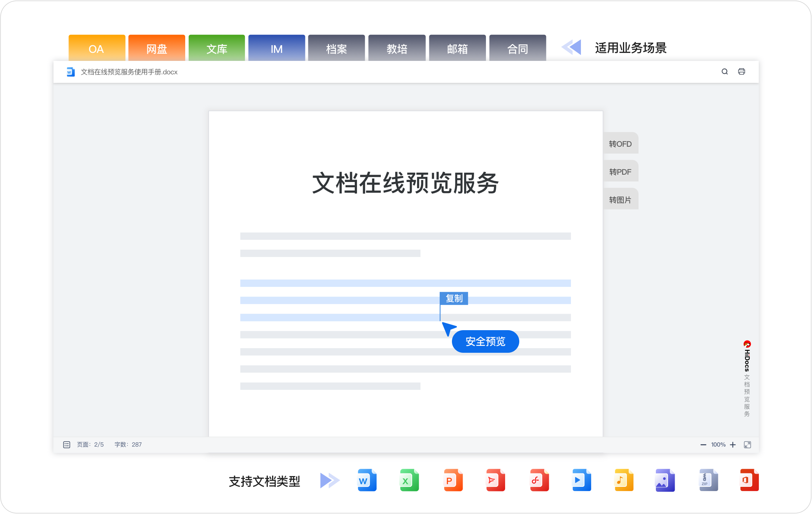This screenshot has width=812, height=514.
Task: Click the blue video file type icon
Action: click(x=582, y=480)
